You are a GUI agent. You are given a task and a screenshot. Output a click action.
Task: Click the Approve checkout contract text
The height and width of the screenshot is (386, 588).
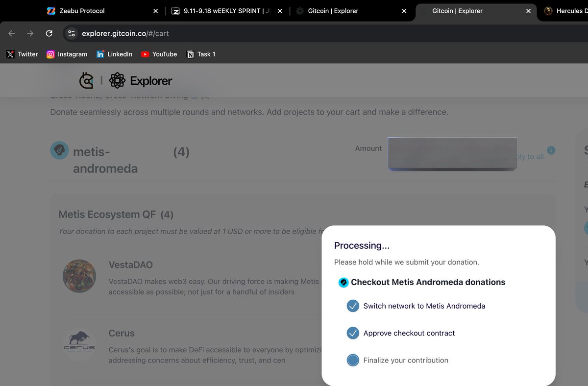click(x=409, y=333)
